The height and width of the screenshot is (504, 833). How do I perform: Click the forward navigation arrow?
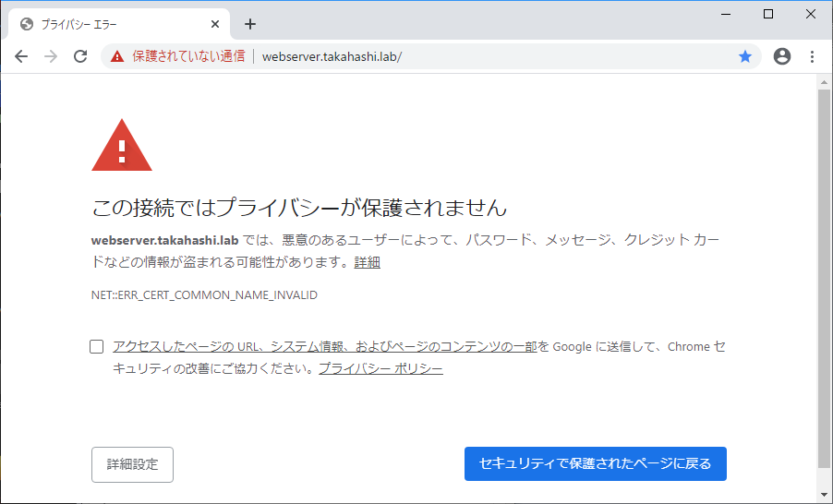[51, 56]
